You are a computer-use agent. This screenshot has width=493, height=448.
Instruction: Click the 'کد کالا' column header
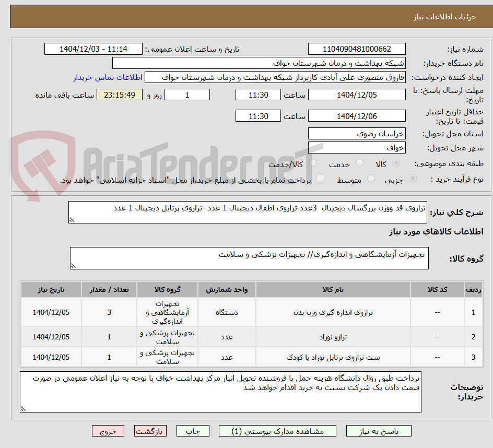437,290
